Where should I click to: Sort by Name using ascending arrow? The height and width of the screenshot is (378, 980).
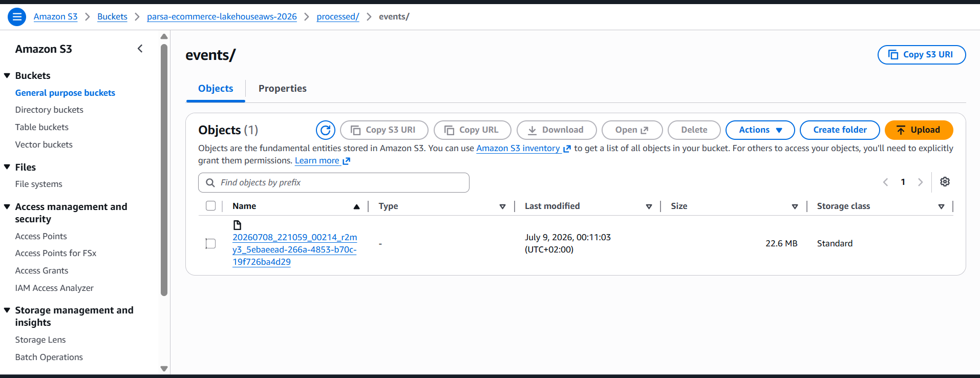click(356, 206)
